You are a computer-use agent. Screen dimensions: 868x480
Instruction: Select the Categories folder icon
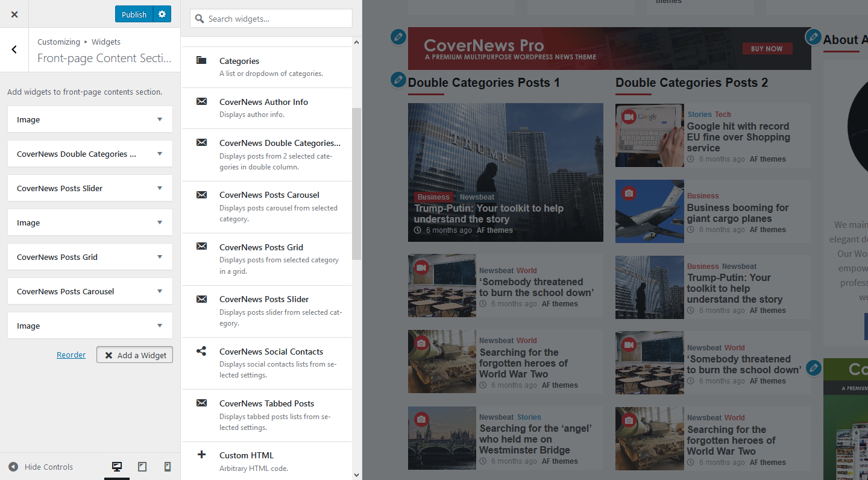[x=201, y=60]
